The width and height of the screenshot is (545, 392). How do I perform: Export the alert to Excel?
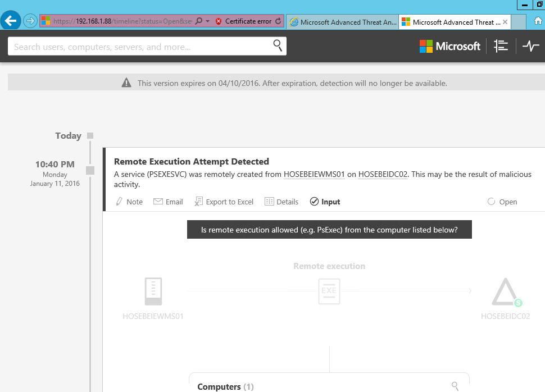tap(224, 202)
